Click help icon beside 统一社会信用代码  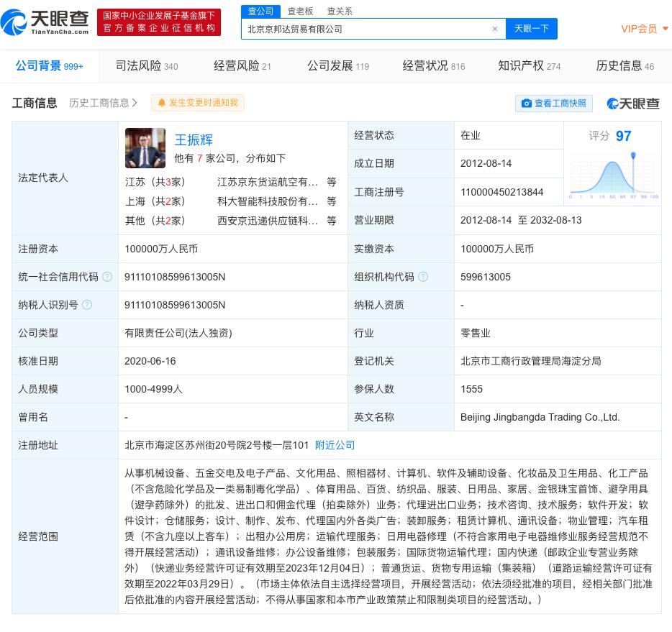click(107, 277)
